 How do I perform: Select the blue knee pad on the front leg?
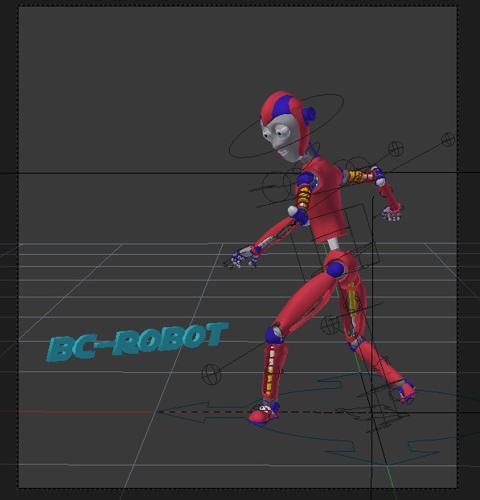pos(274,335)
